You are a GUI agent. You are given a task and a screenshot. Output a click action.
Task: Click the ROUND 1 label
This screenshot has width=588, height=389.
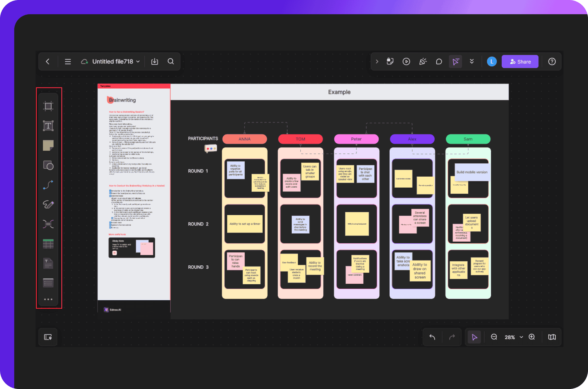198,171
